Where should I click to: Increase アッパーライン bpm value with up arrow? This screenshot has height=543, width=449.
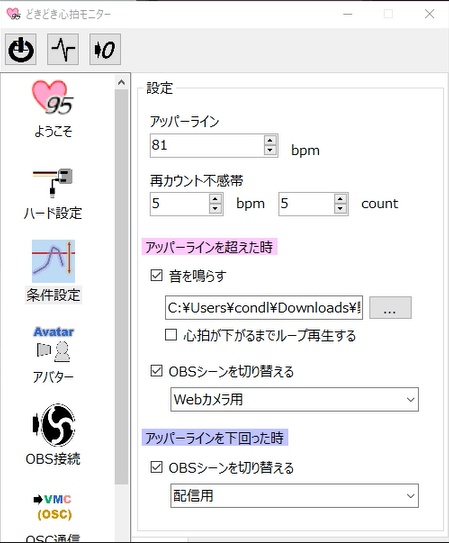270,140
